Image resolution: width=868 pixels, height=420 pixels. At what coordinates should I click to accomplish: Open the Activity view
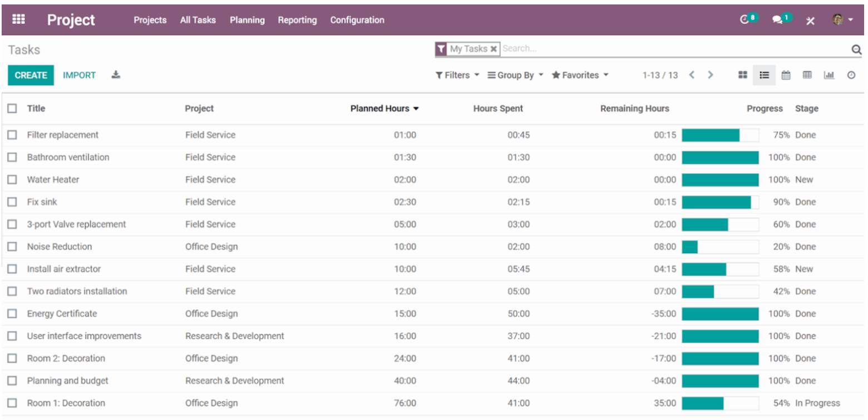[x=851, y=75]
